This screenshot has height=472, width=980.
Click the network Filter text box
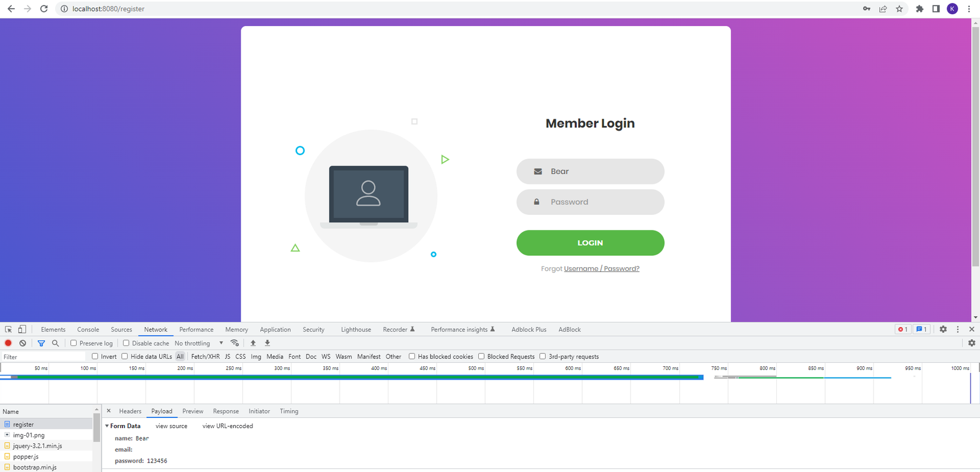(x=43, y=357)
